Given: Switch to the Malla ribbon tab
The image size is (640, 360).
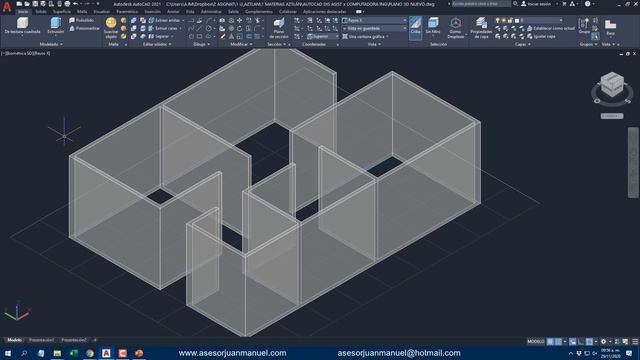Looking at the screenshot, I should tap(82, 11).
